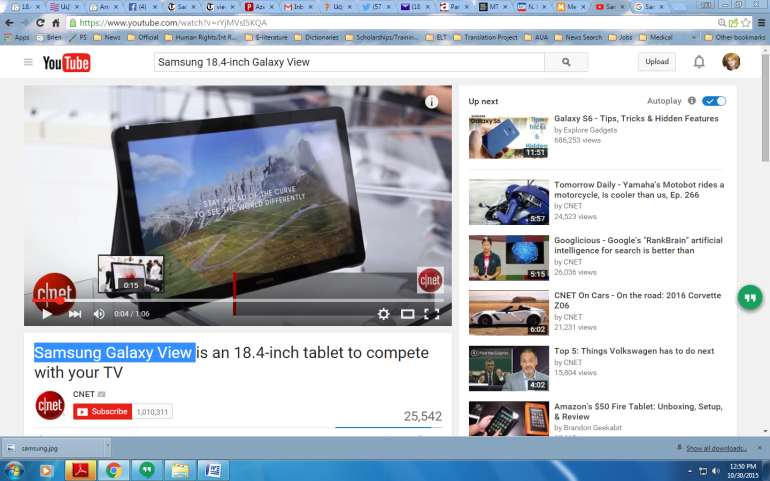This screenshot has width=770, height=481.
Task: Open the Other bookmarks folder
Action: click(x=735, y=37)
